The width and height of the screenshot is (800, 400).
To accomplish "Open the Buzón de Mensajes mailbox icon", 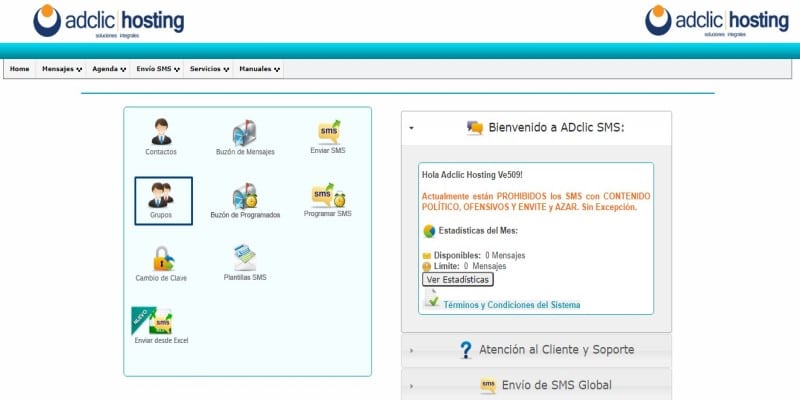I will coord(244,133).
